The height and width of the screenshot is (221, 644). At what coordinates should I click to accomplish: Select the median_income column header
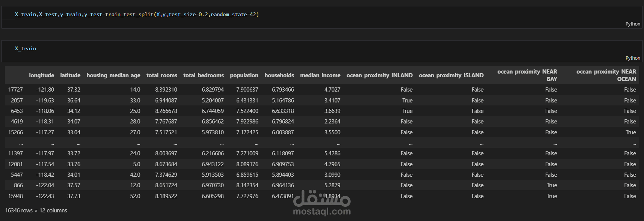(320, 75)
